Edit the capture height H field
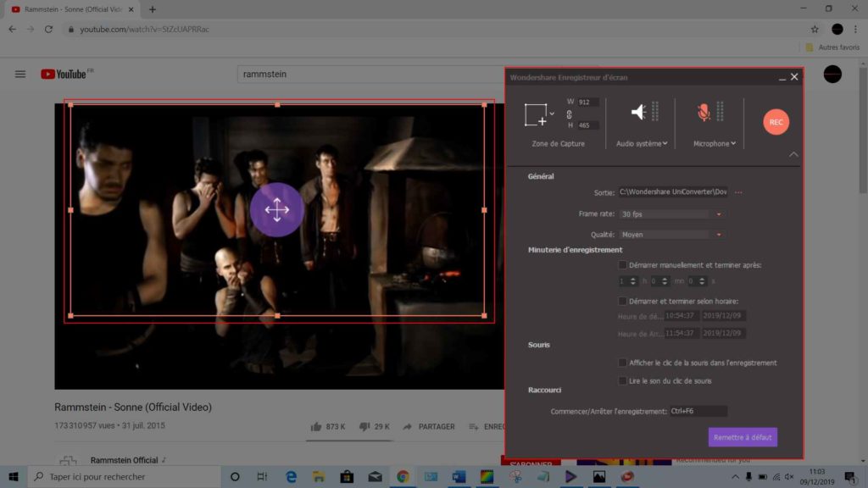The width and height of the screenshot is (868, 488). pyautogui.click(x=587, y=125)
